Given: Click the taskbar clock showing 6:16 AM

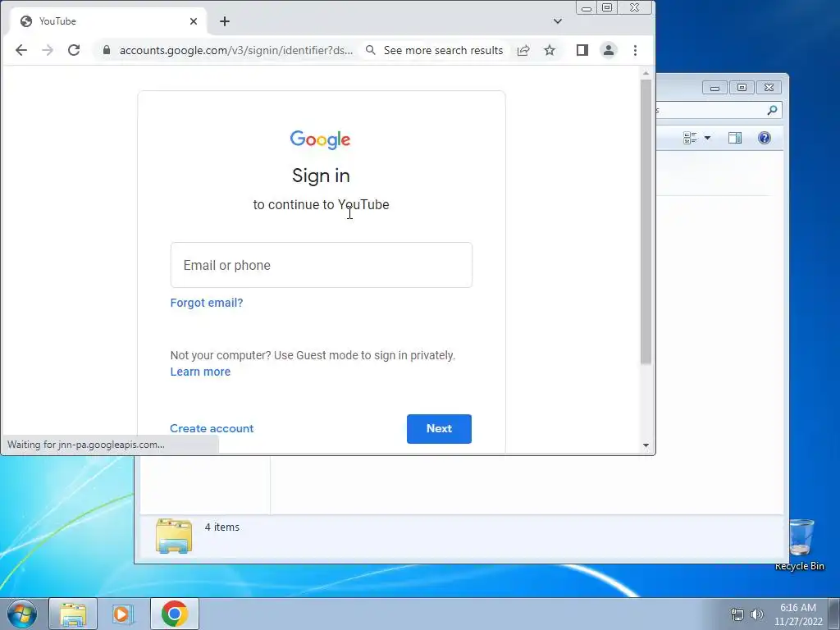Looking at the screenshot, I should pos(798,614).
